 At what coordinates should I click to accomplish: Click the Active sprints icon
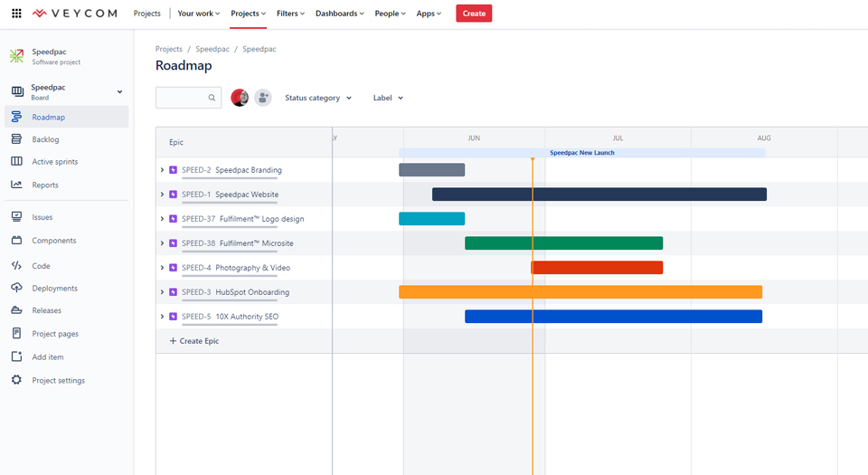point(16,161)
